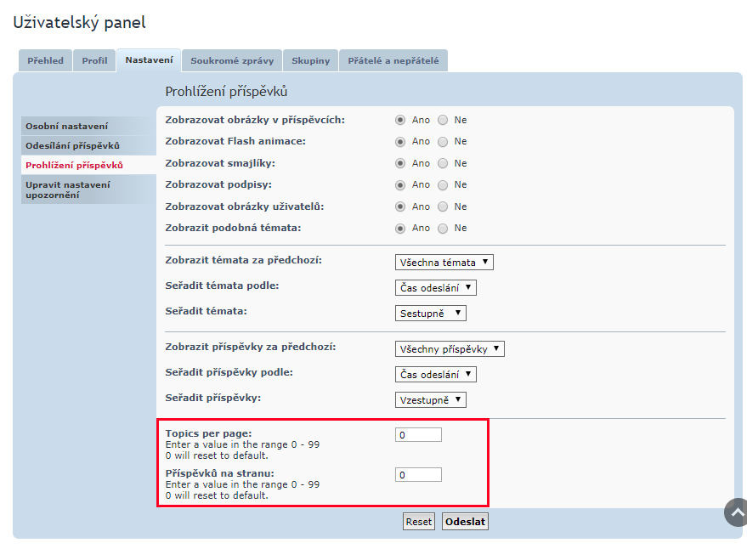The width and height of the screenshot is (747, 560).
Task: Click the Seřadit příspěvky: label
Action: 213,398
